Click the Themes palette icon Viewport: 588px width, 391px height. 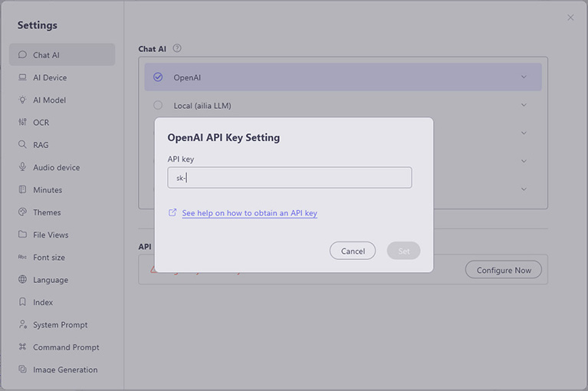point(22,212)
